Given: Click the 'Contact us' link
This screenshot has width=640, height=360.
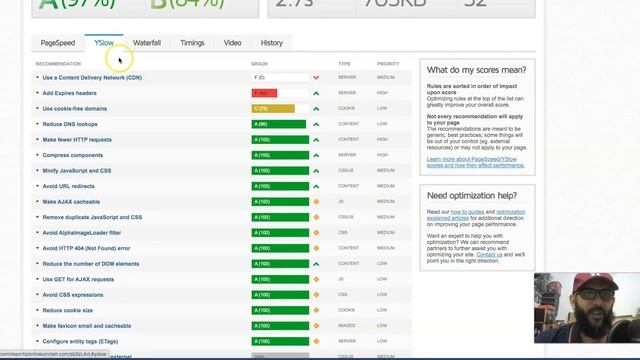Looking at the screenshot, I should pos(489,254).
